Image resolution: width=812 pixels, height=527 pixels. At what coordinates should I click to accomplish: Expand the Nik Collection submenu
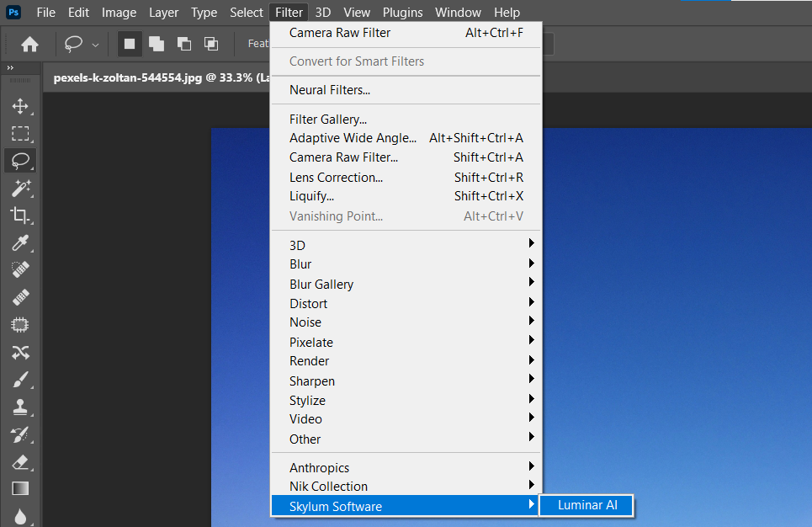coord(406,486)
